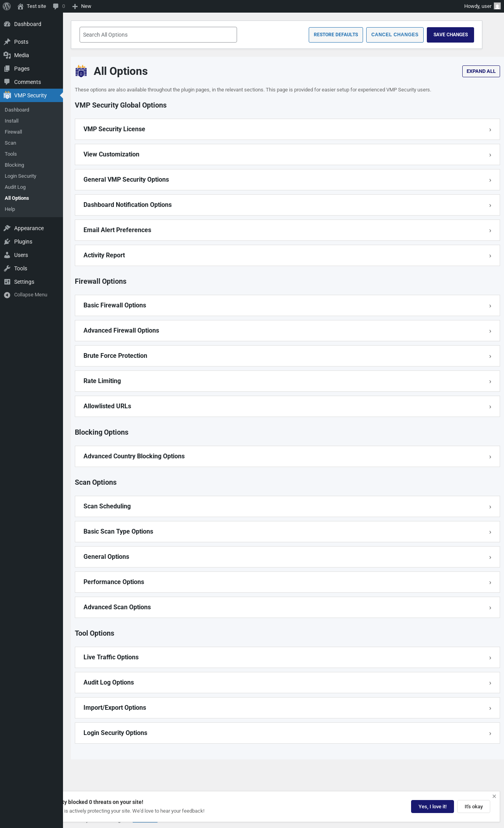Click the Yes, I love it! button
Viewport: 504px width, 828px height.
(x=432, y=807)
